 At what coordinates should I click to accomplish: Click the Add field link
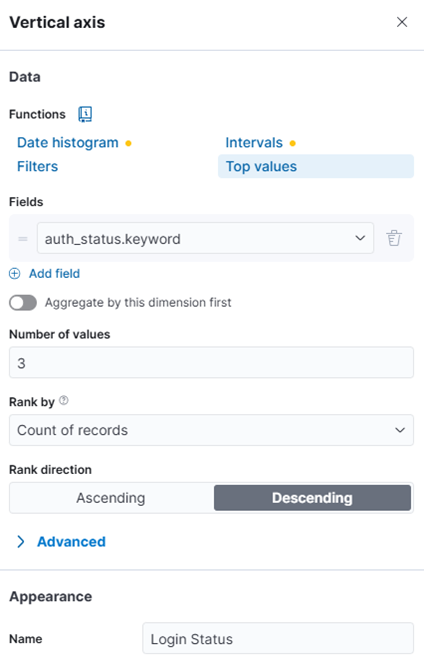tap(54, 273)
